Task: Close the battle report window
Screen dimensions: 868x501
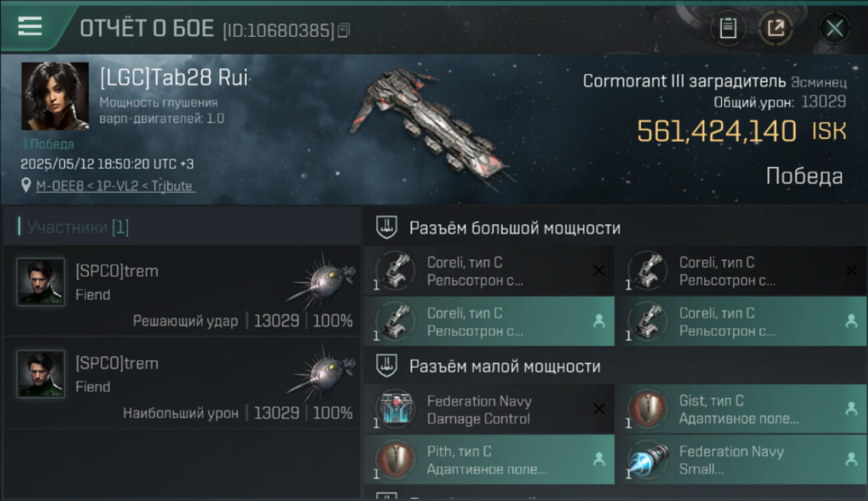Action: point(834,28)
